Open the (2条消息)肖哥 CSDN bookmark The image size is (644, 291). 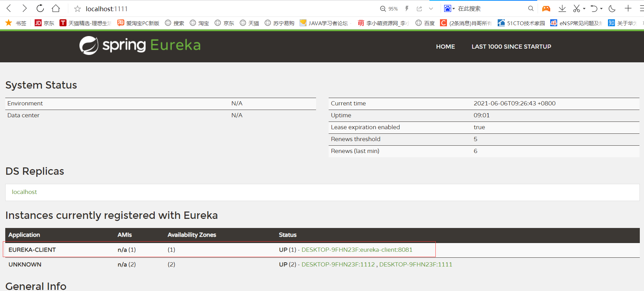(x=466, y=23)
